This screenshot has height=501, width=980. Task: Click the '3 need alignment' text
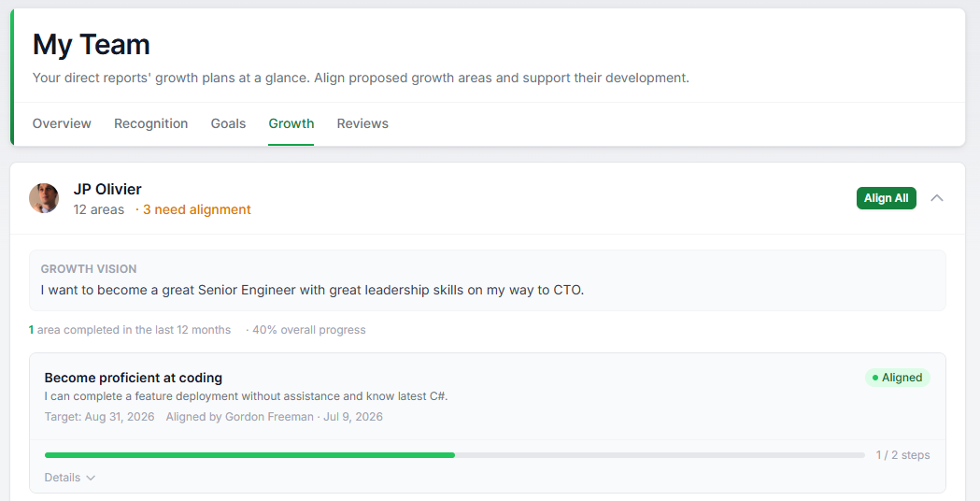197,209
